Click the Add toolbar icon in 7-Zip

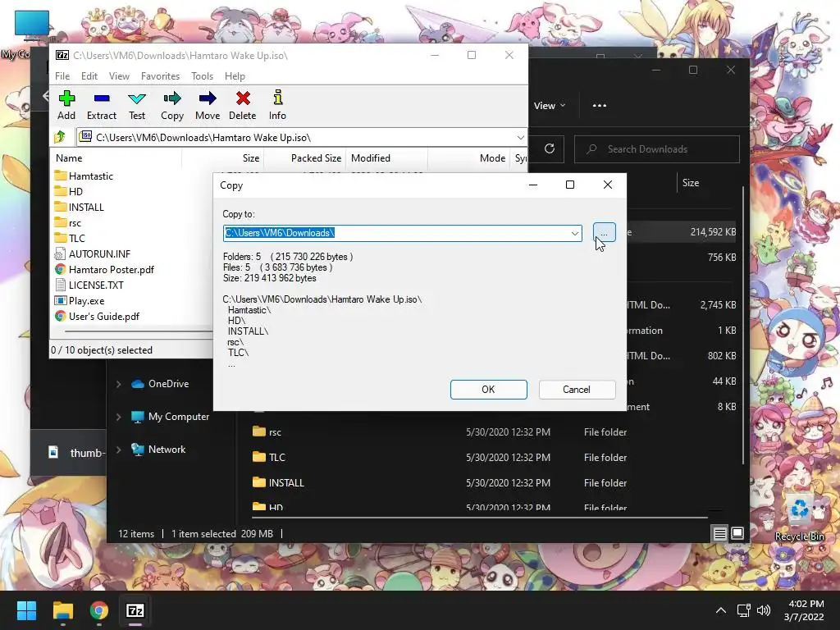[x=66, y=105]
